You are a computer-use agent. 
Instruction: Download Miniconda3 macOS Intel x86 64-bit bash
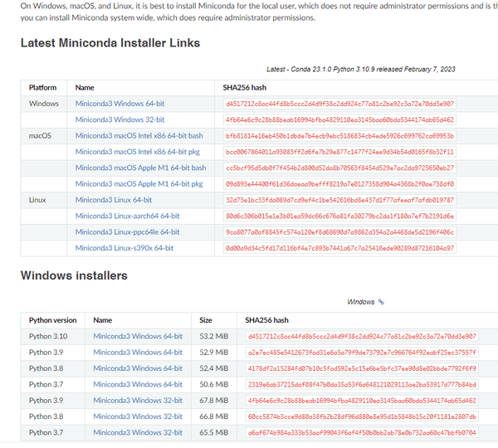[139, 135]
